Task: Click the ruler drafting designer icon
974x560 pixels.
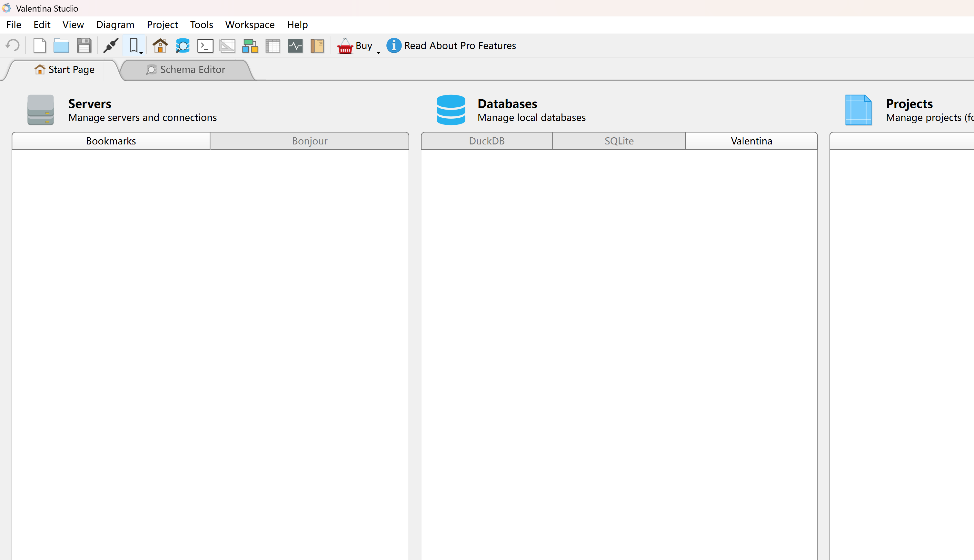Action: (227, 45)
